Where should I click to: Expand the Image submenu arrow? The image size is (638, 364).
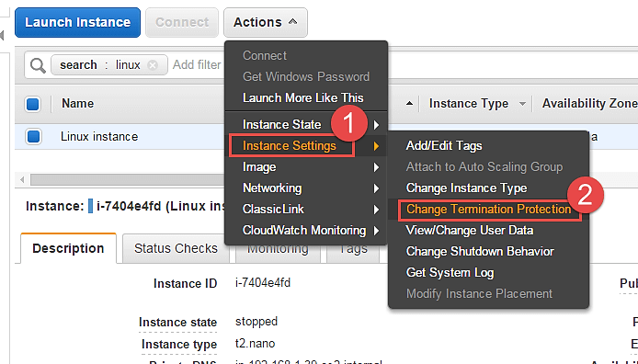click(x=377, y=167)
